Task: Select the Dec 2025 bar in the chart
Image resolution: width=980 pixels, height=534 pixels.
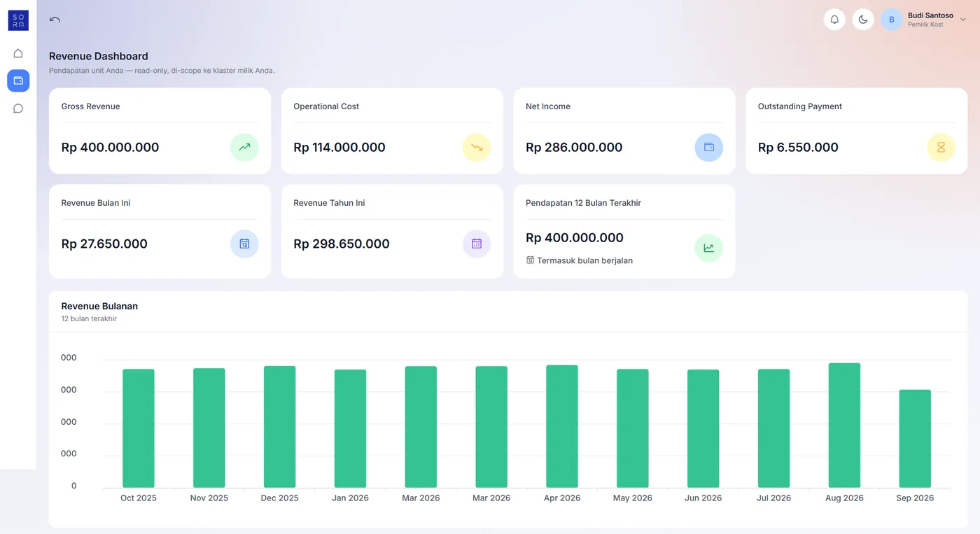Action: [x=279, y=427]
